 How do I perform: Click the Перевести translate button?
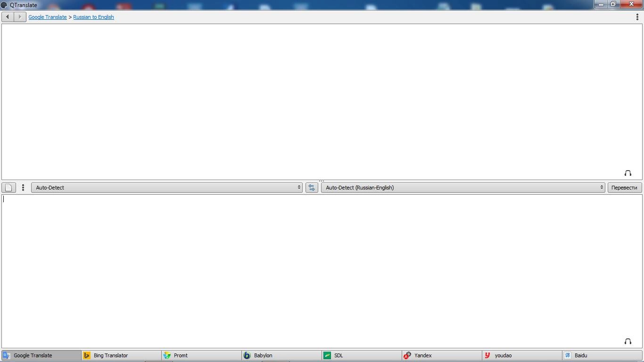(x=624, y=188)
